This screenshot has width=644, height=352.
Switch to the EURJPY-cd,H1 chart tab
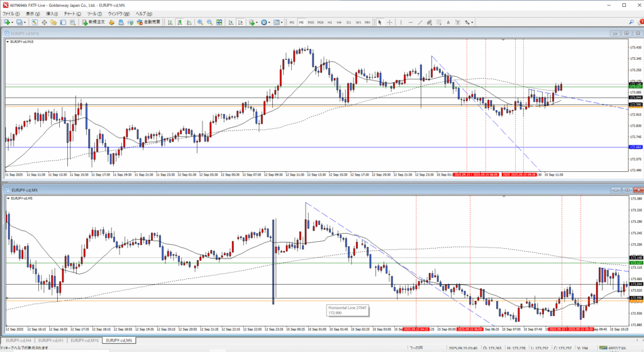click(50, 341)
